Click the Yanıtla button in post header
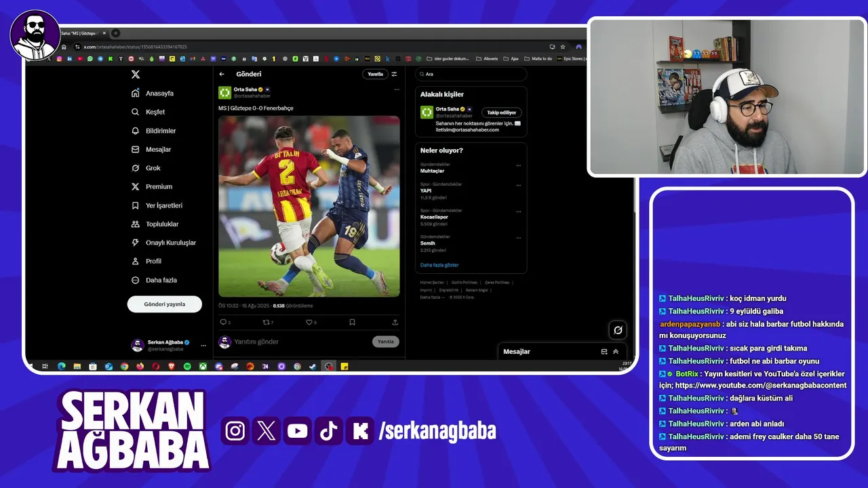Image resolution: width=868 pixels, height=488 pixels. tap(375, 74)
